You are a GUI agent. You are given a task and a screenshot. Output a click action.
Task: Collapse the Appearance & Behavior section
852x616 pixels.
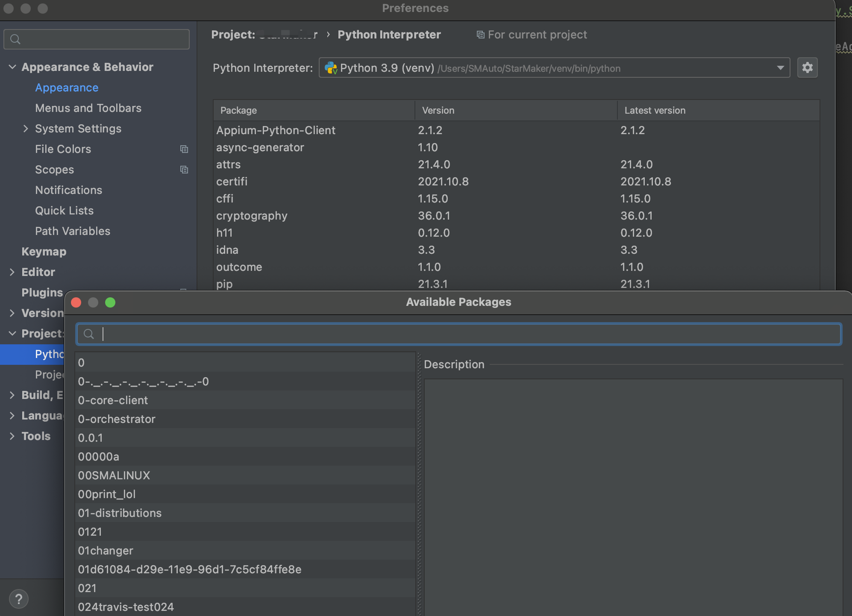click(x=12, y=67)
